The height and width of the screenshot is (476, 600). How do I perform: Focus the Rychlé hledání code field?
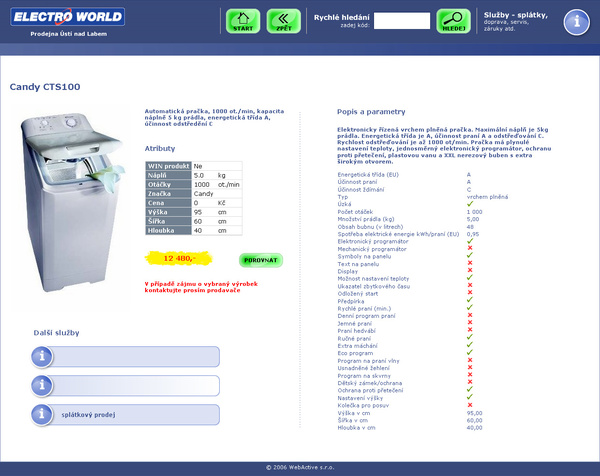click(x=402, y=21)
